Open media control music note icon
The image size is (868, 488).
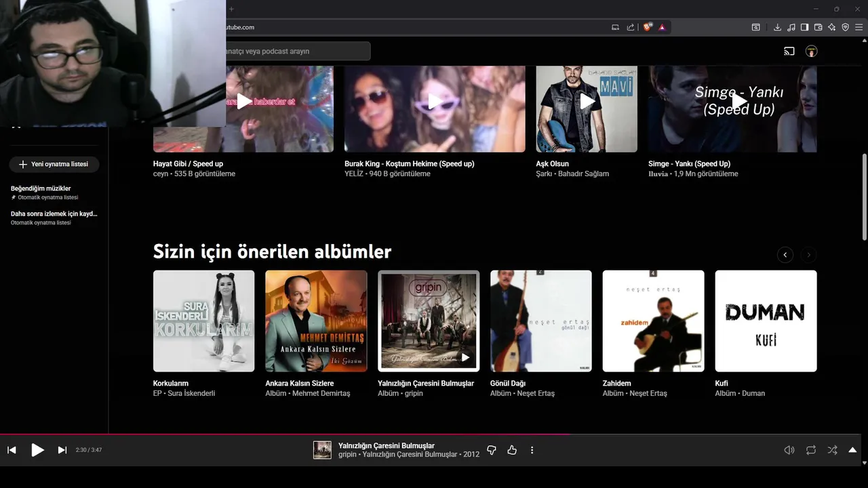pos(791,27)
